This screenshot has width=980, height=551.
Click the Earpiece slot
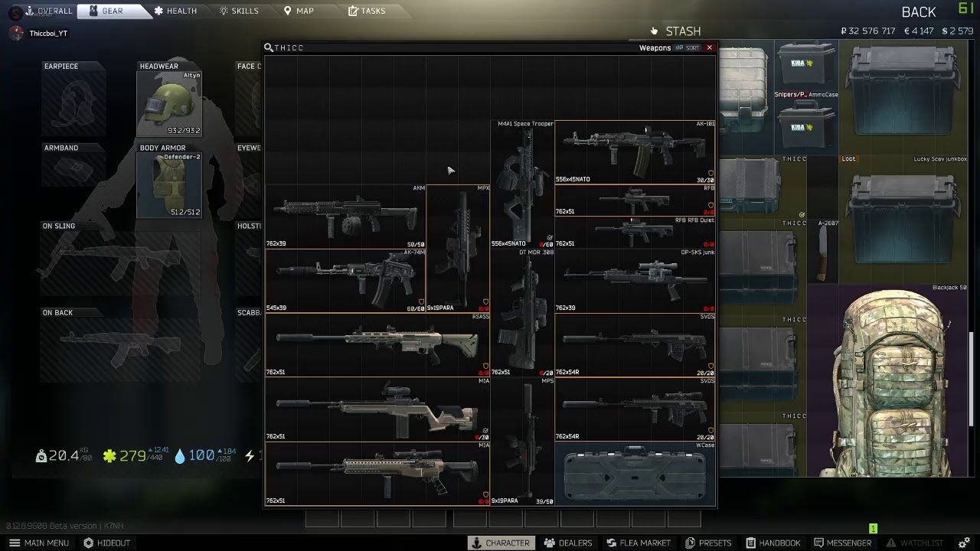(x=74, y=104)
